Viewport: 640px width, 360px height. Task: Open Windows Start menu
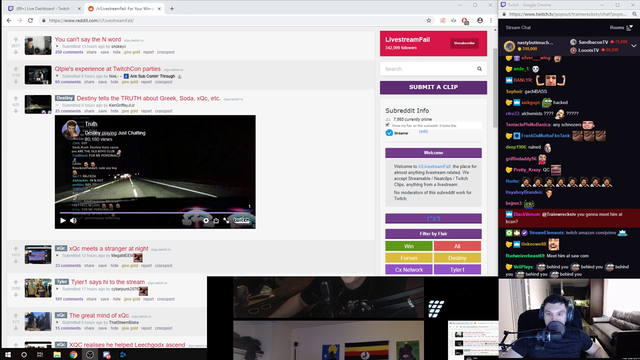point(8,354)
